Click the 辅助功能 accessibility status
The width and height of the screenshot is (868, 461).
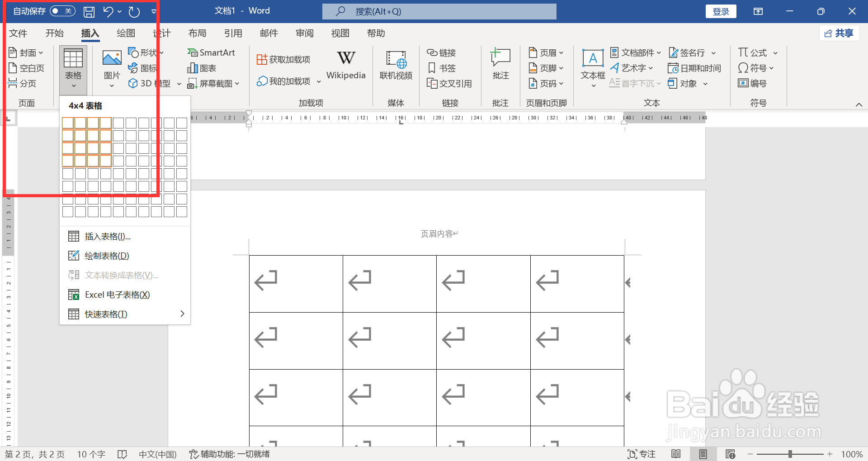point(229,454)
